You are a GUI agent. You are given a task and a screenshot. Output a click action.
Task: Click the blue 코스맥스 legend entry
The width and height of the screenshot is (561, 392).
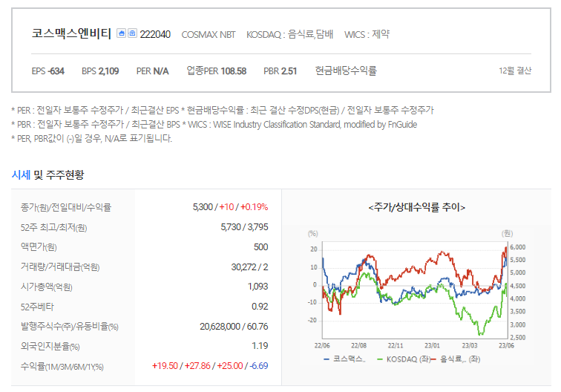[x=344, y=359]
